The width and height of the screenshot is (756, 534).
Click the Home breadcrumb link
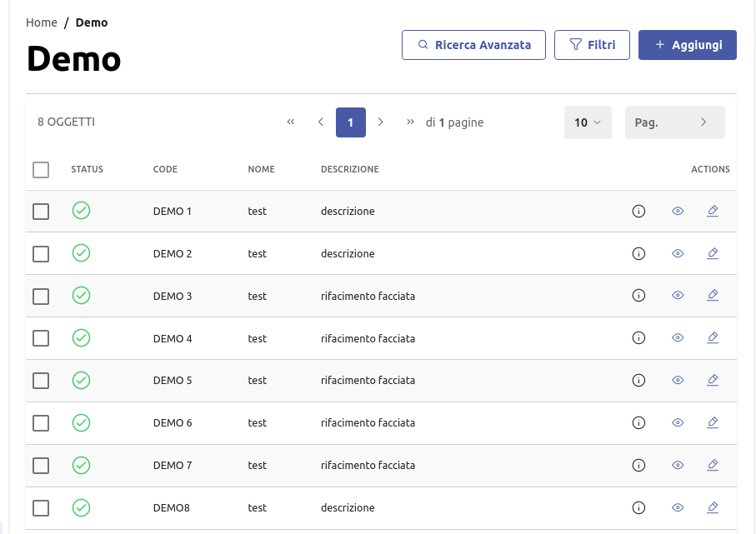click(41, 22)
